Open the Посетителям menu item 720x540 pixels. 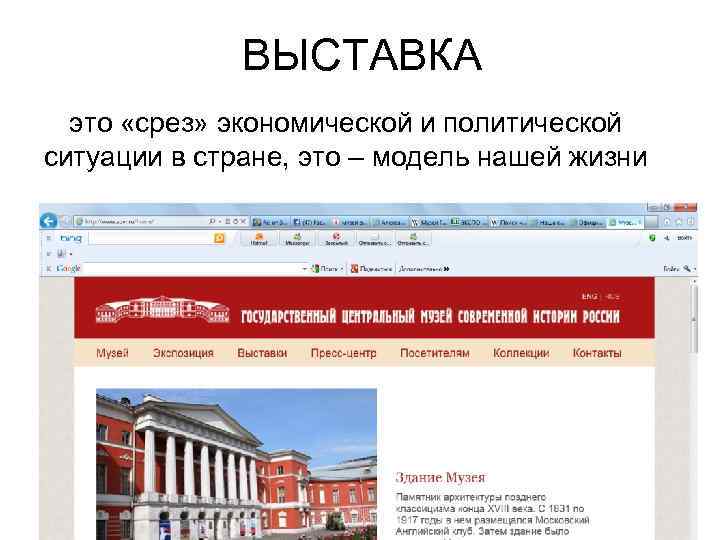click(x=434, y=353)
